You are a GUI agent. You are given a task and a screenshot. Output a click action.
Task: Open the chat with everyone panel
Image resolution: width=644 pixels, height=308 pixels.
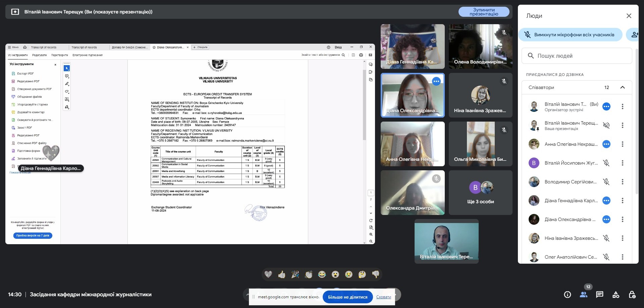click(599, 295)
